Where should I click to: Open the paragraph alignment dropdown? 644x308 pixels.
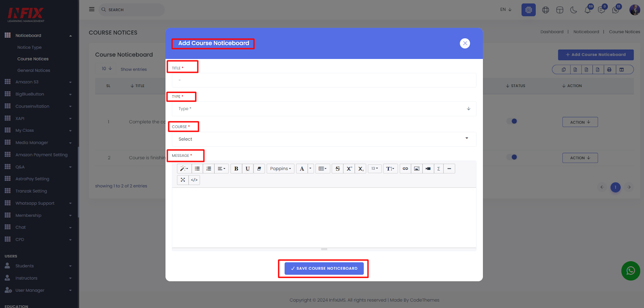pyautogui.click(x=221, y=169)
